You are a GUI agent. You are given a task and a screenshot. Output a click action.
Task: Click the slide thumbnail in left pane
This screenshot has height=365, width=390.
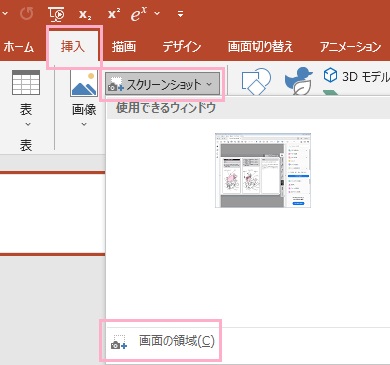(52, 213)
